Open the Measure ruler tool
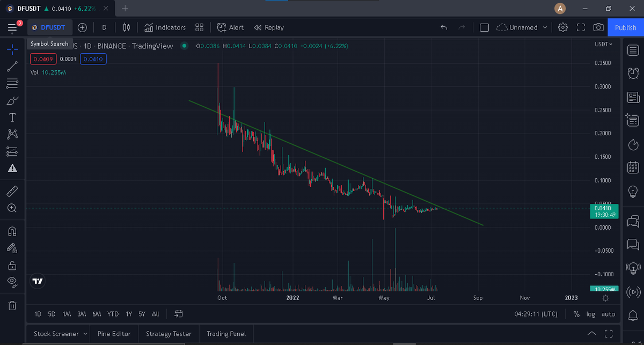The width and height of the screenshot is (644, 345). tap(12, 191)
